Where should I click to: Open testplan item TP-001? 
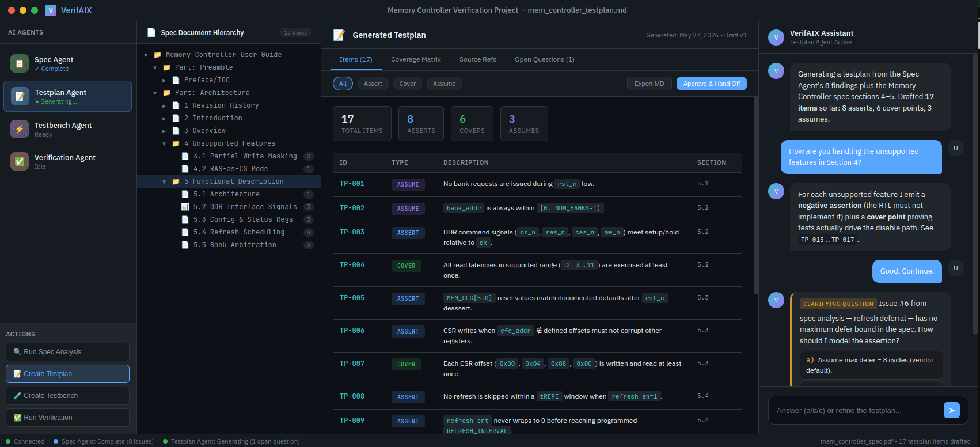pos(537,184)
